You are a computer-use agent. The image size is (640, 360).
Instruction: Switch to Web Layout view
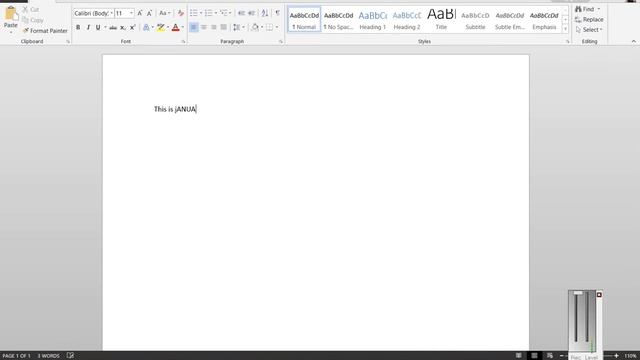[x=550, y=356]
